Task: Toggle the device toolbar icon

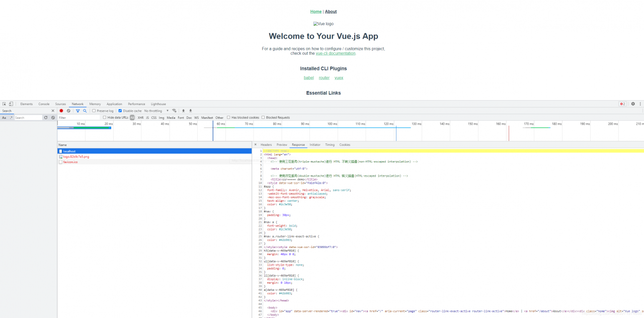Action: point(11,104)
